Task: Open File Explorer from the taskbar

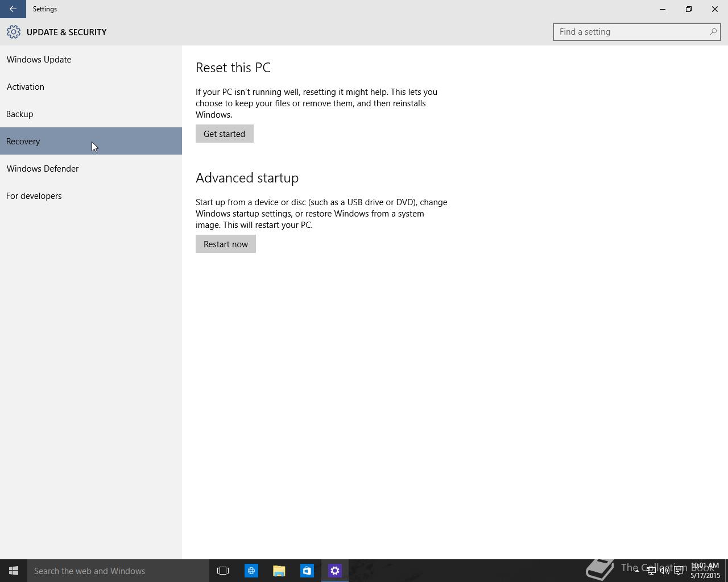Action: pos(279,571)
